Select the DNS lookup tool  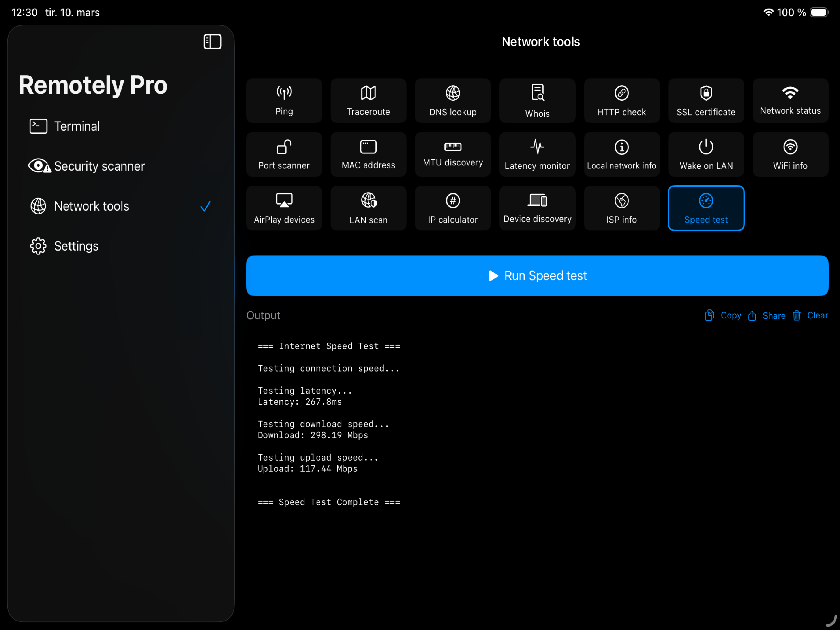click(x=453, y=101)
